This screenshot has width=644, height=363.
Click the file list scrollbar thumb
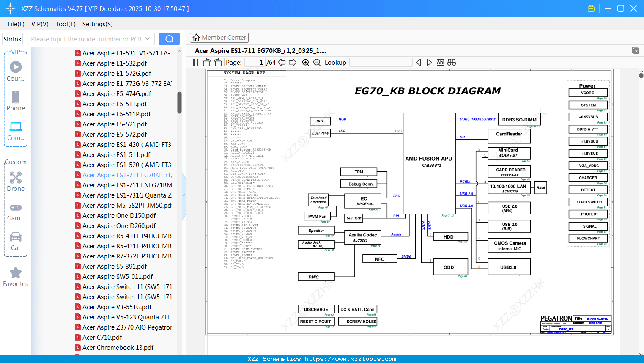(x=179, y=103)
